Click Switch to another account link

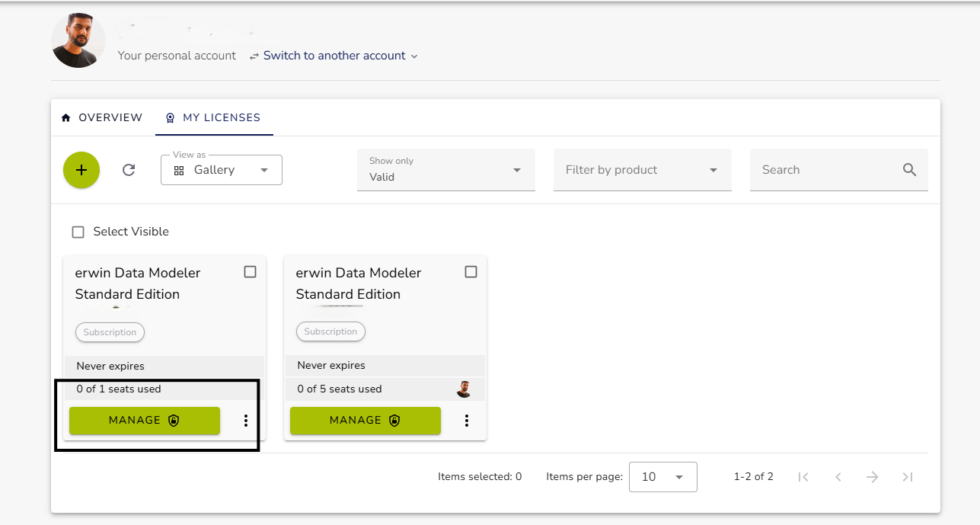click(x=334, y=56)
